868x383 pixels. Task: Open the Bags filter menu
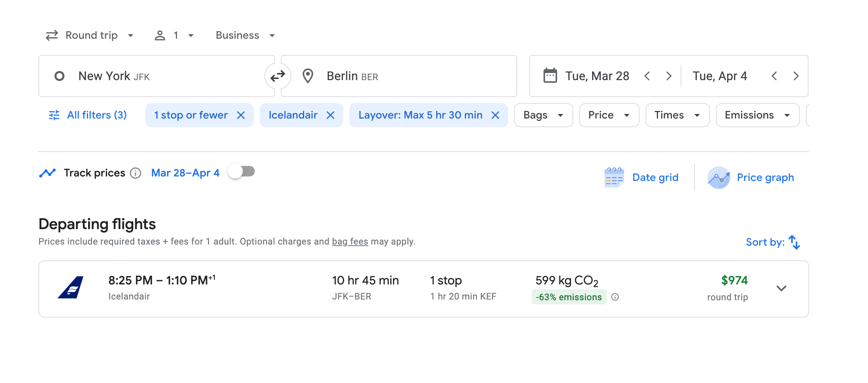tap(543, 115)
